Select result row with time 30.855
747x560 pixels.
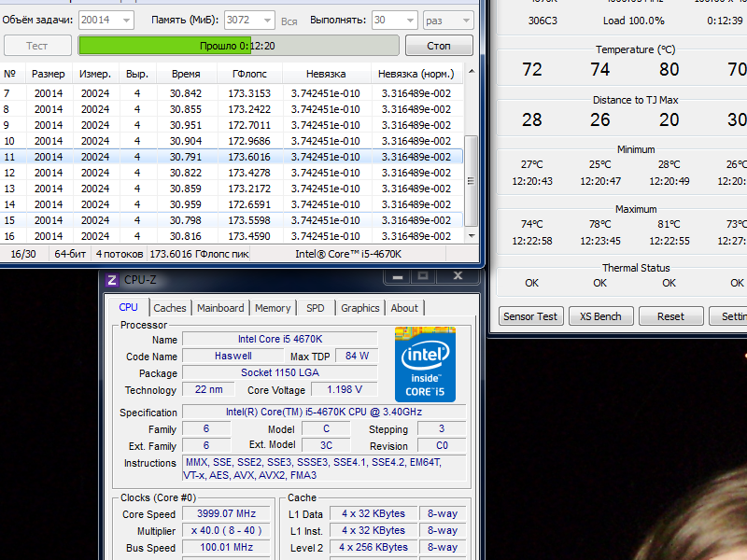pyautogui.click(x=232, y=109)
